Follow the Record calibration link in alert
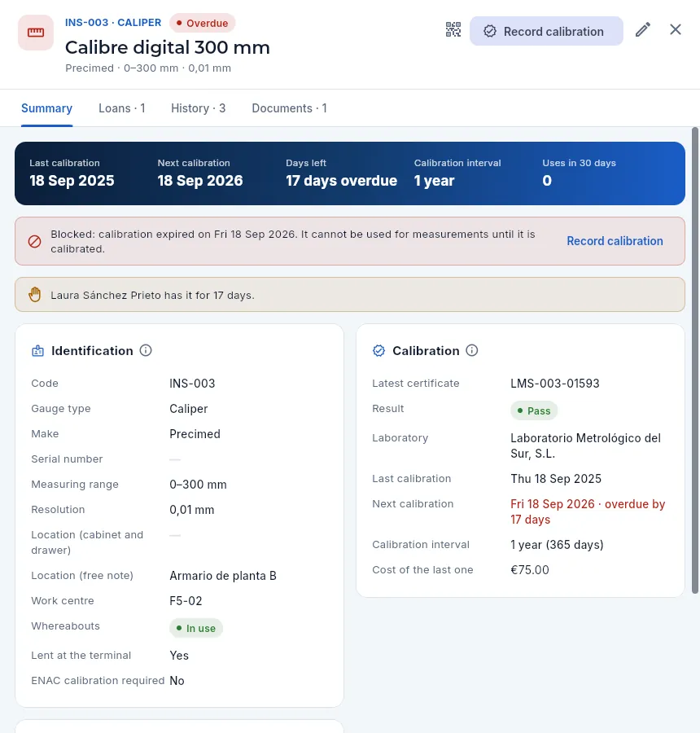 [615, 241]
